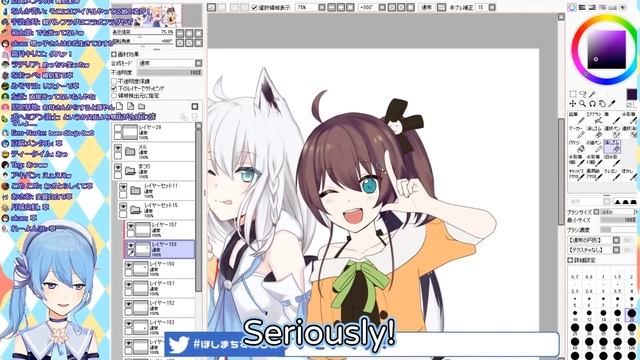Click zoom-in button beside 表示倍率 slider
Image resolution: width=640 pixels, height=360 pixels.
pyautogui.click(x=189, y=33)
